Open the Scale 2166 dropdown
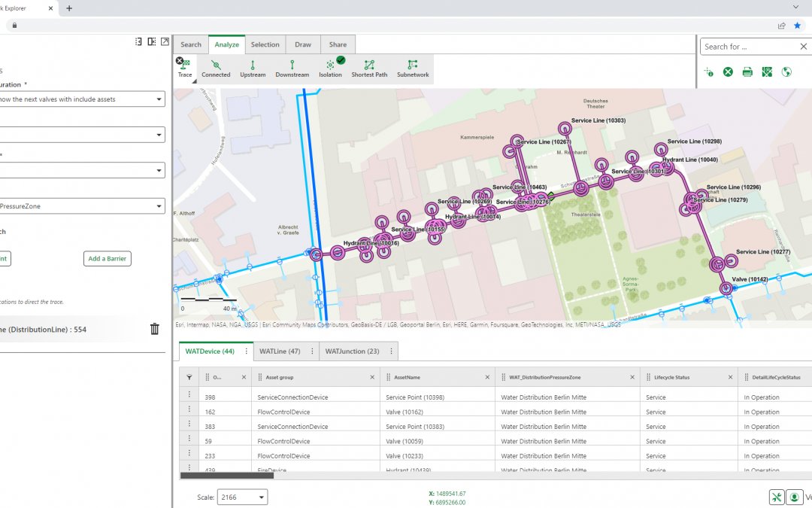 coord(242,497)
